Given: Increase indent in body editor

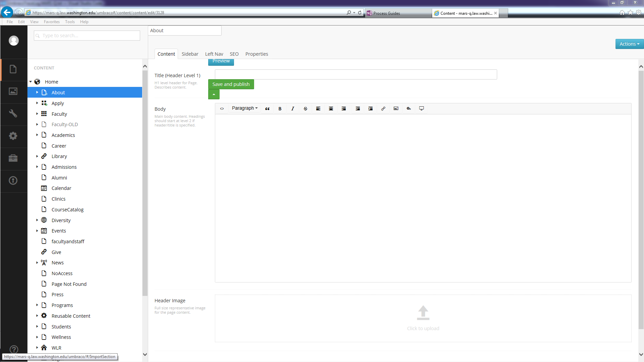Looking at the screenshot, I should pos(370,108).
